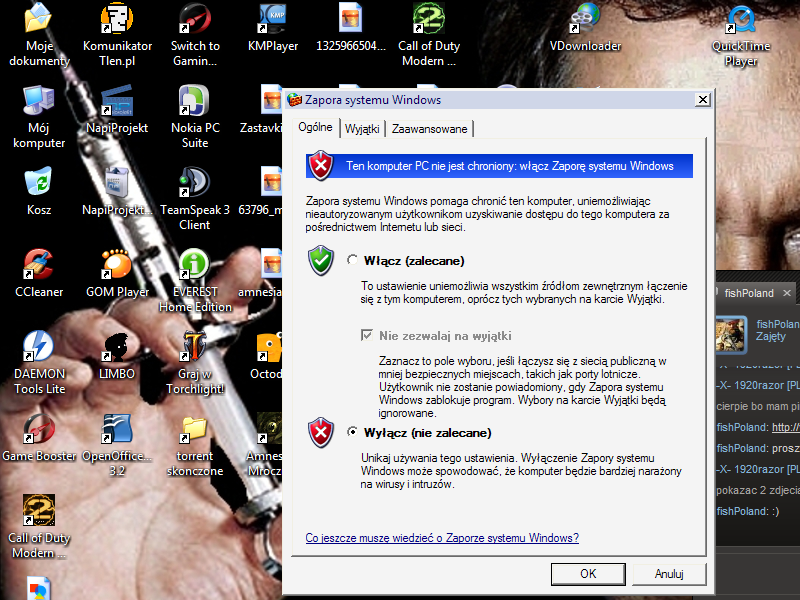Click the green shield beside Włącz option
This screenshot has height=600, width=800.
321,260
